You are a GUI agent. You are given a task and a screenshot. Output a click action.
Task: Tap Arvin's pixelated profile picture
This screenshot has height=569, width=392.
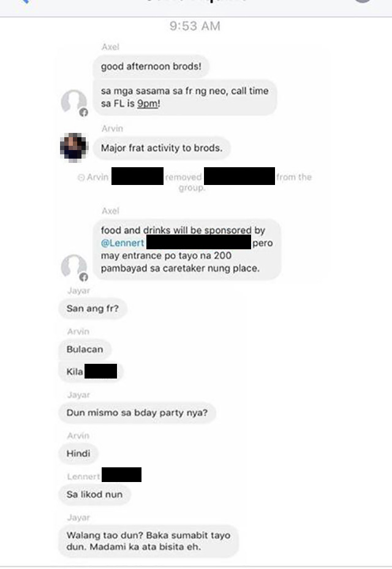pos(73,148)
